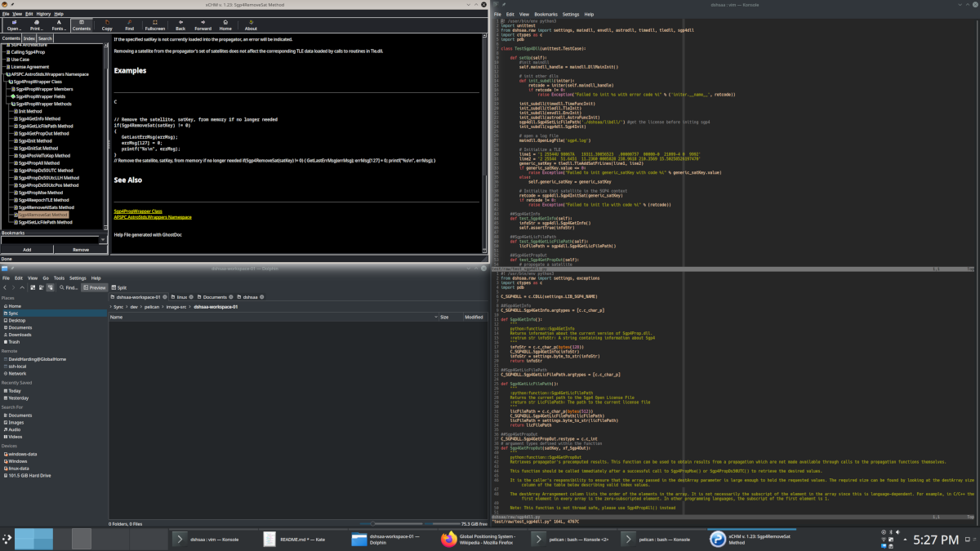980x551 pixels.
Task: Click the Fonts toolbar icon in xCHM
Action: click(x=59, y=24)
